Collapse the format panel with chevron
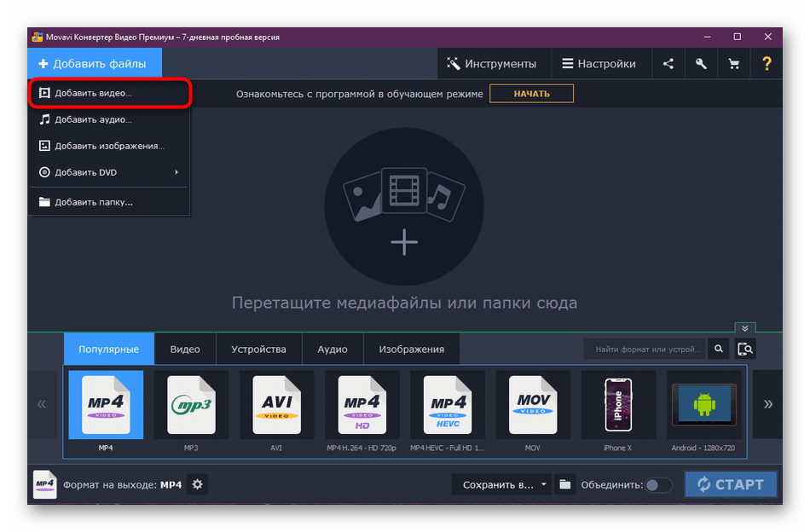This screenshot has height=532, width=810. pos(745,328)
